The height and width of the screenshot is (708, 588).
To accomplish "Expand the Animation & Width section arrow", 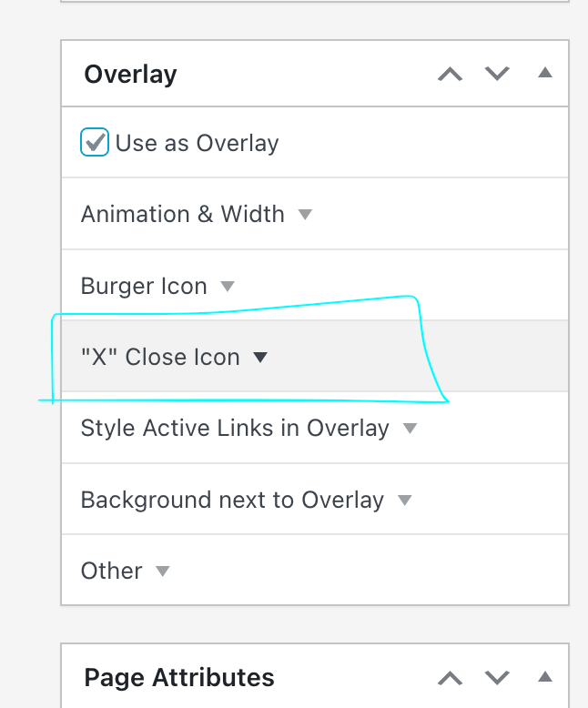I will point(306,215).
